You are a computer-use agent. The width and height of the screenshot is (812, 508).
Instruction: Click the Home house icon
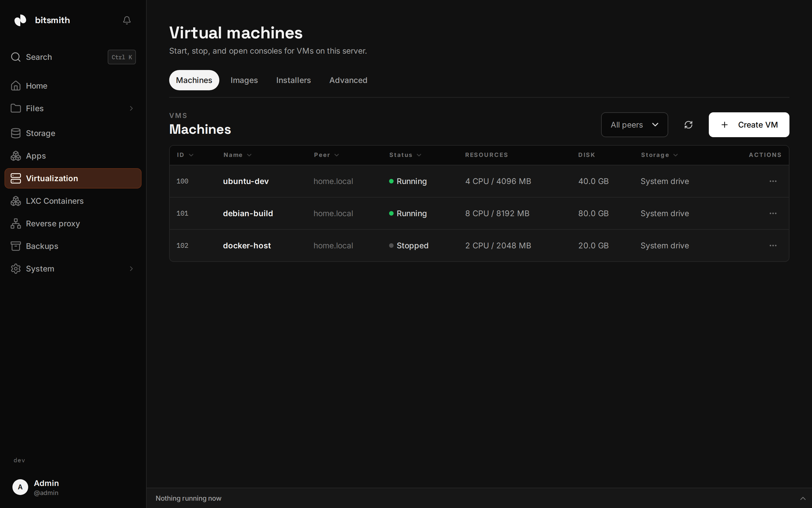(x=16, y=86)
